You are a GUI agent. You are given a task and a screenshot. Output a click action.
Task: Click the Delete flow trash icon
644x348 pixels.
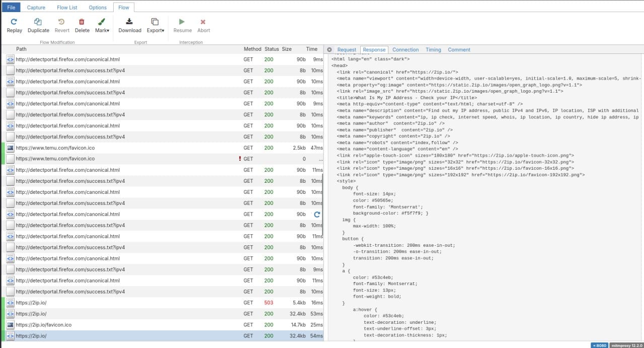point(82,22)
